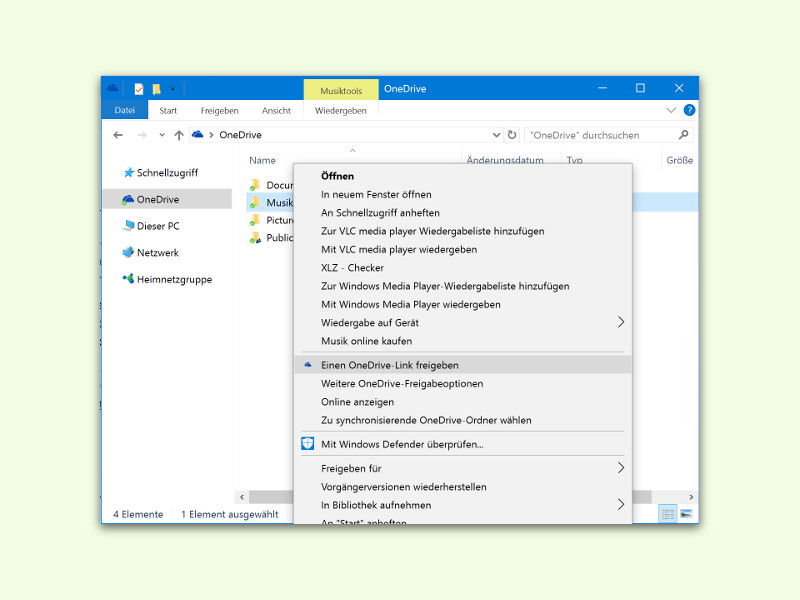This screenshot has height=600, width=800.
Task: Go forward with the right arrow button
Action: click(x=142, y=135)
